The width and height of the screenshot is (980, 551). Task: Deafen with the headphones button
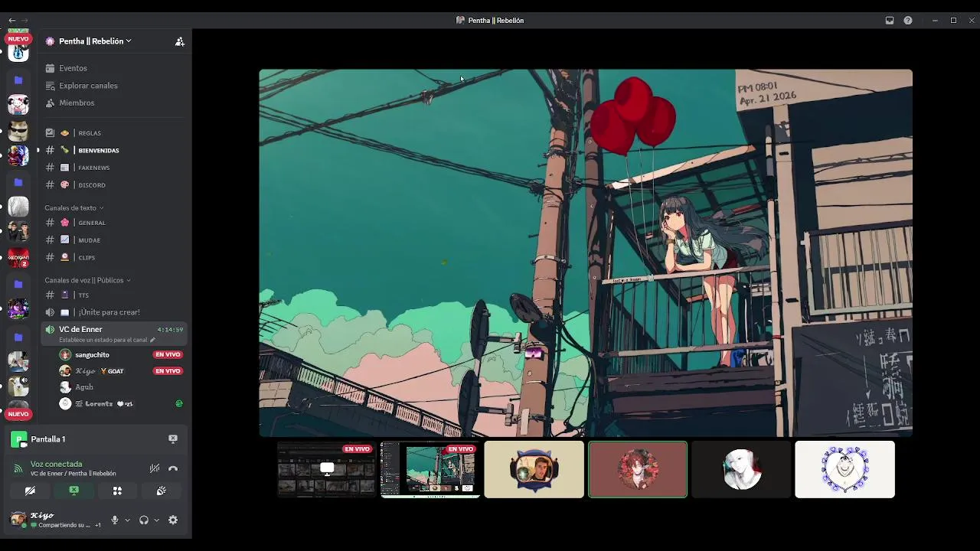144,520
